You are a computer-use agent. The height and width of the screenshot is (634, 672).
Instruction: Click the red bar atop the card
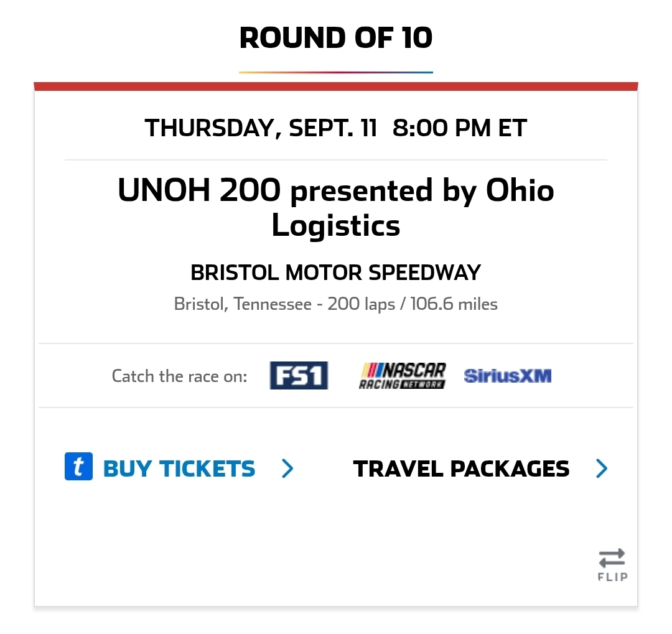click(x=336, y=86)
